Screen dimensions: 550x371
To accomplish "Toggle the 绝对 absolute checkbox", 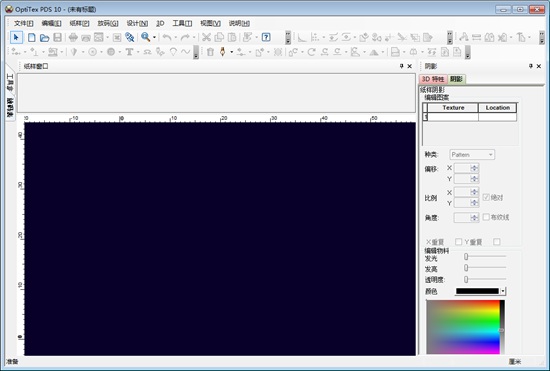I will [486, 197].
